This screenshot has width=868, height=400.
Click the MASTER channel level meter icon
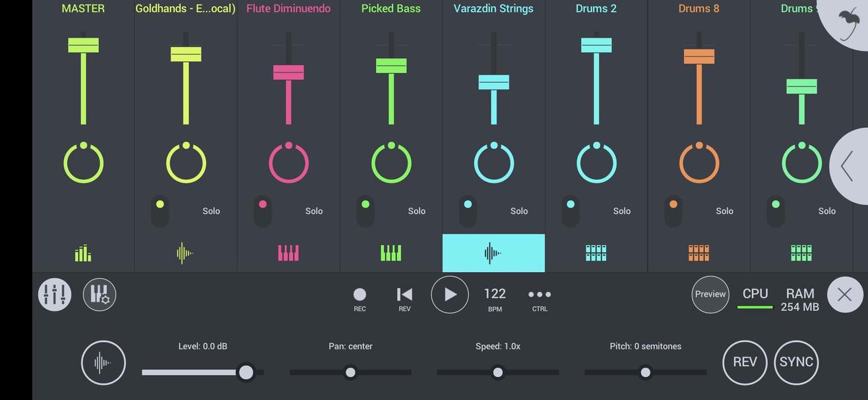tap(83, 253)
